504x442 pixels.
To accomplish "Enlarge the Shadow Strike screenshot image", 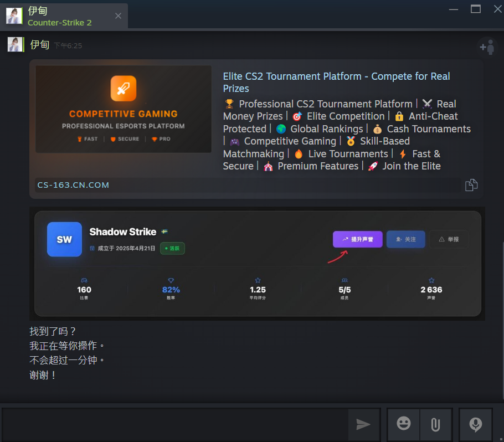I will tap(257, 264).
